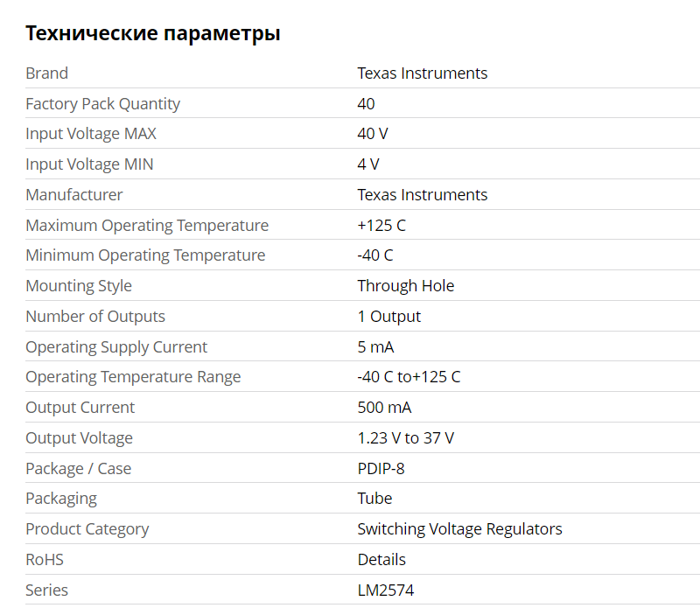The image size is (700, 608).
Task: Click the 500 mA output current value
Action: point(384,408)
